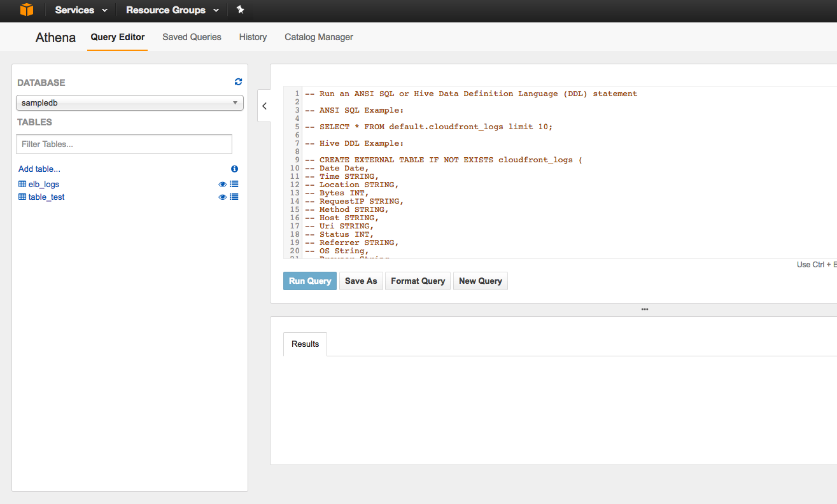
Task: Click the table grid icon for table_test
Action: pyautogui.click(x=22, y=197)
